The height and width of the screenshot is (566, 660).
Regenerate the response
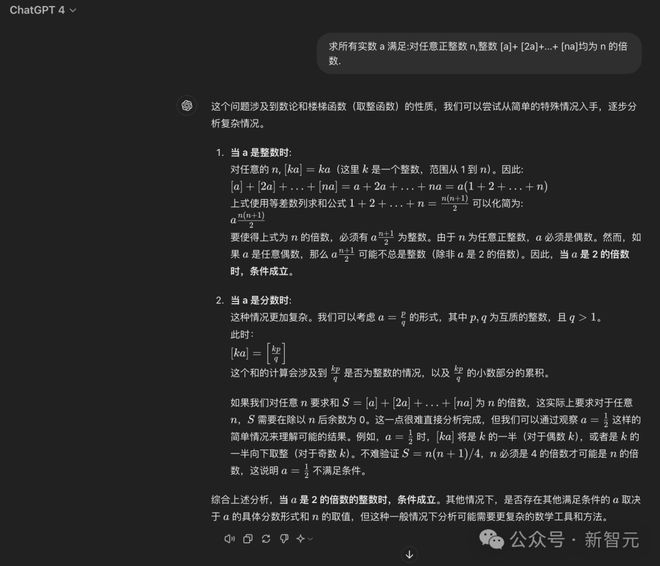(x=266, y=539)
